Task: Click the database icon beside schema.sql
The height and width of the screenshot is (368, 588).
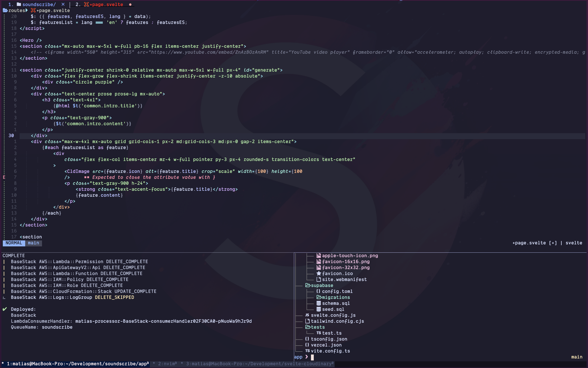Action: [318, 303]
